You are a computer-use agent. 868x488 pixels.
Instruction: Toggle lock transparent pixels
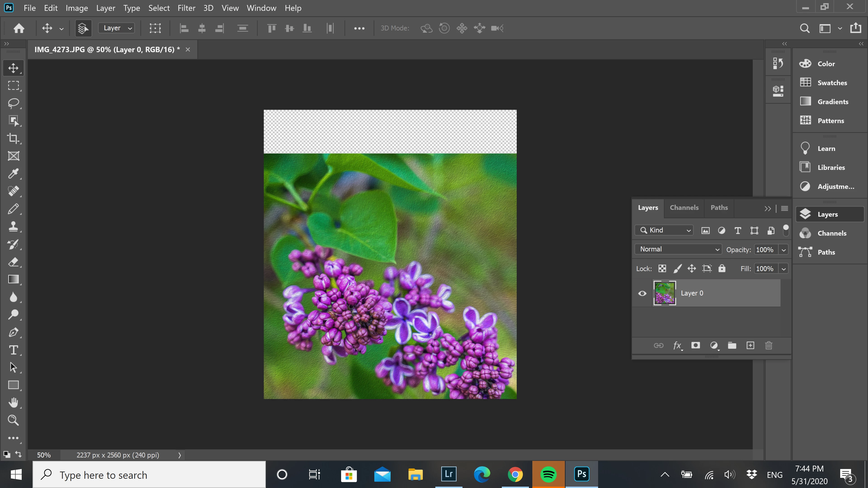coord(662,268)
